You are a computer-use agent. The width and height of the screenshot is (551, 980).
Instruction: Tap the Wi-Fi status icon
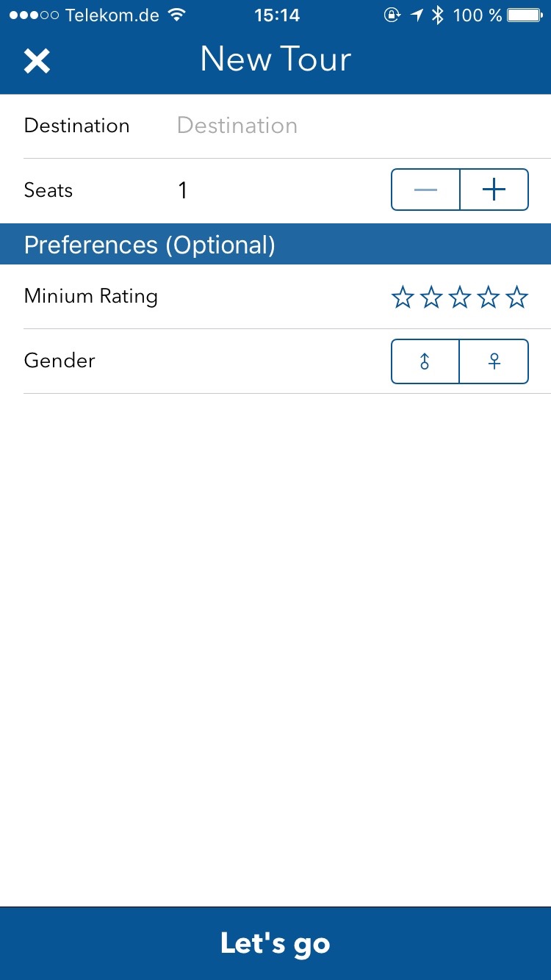tap(176, 15)
